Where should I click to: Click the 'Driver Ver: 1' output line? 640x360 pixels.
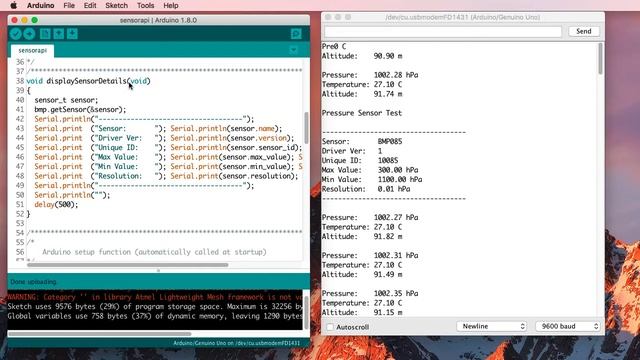352,151
